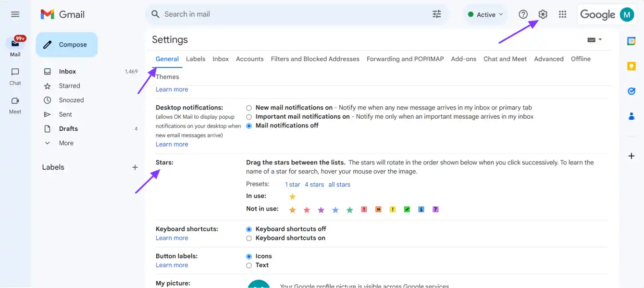This screenshot has height=288, width=644.
Task: Switch to the Add-ons tab
Action: [x=463, y=59]
